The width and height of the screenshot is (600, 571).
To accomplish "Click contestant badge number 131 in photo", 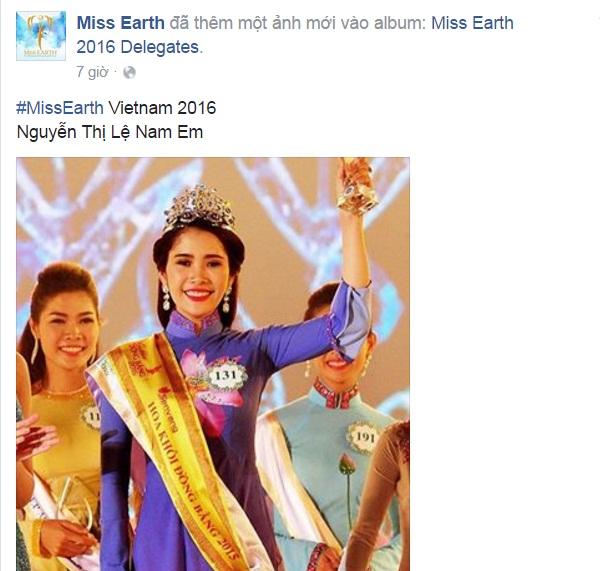I will coord(227,375).
